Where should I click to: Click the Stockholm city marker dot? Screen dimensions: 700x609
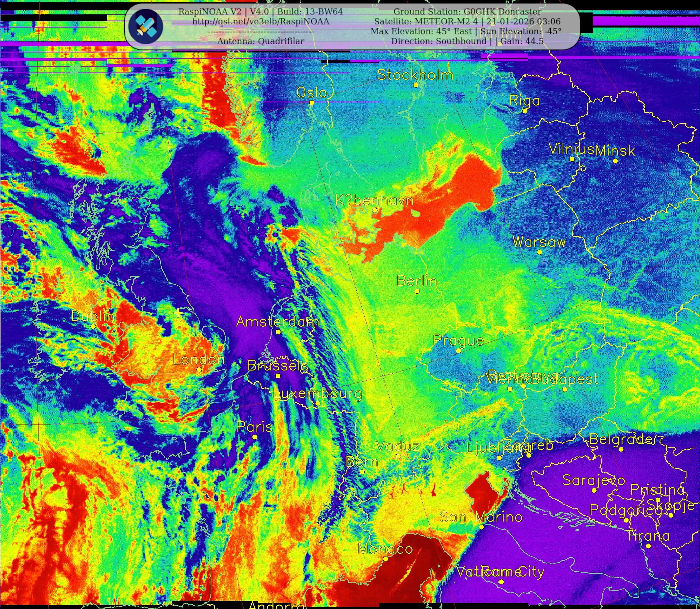tap(416, 85)
